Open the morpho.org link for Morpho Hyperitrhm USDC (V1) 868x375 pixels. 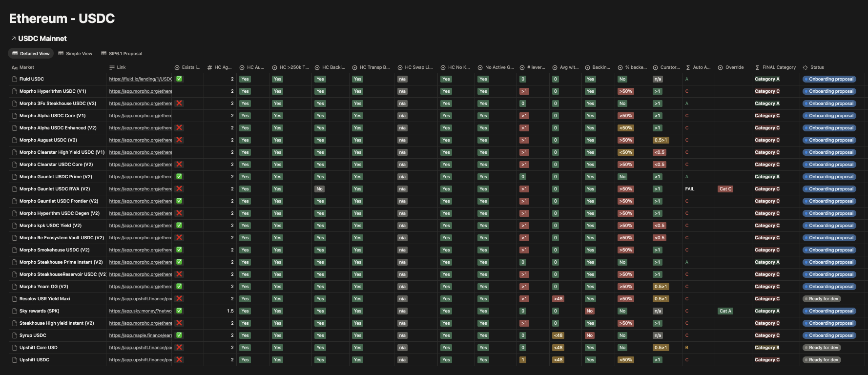[x=141, y=91]
